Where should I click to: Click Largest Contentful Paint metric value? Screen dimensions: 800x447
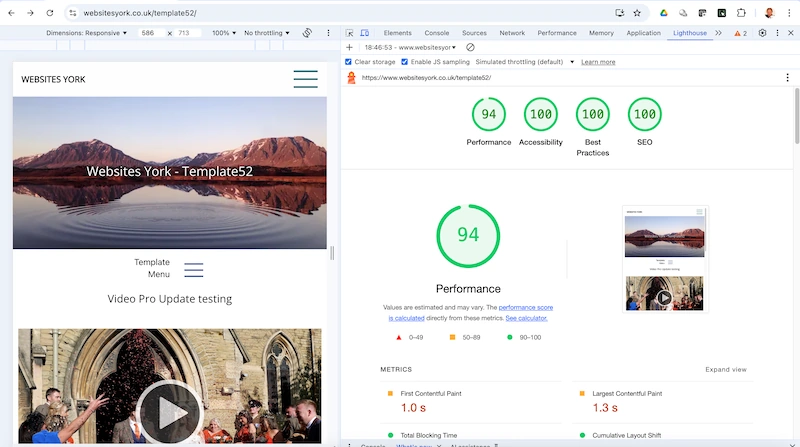click(605, 408)
